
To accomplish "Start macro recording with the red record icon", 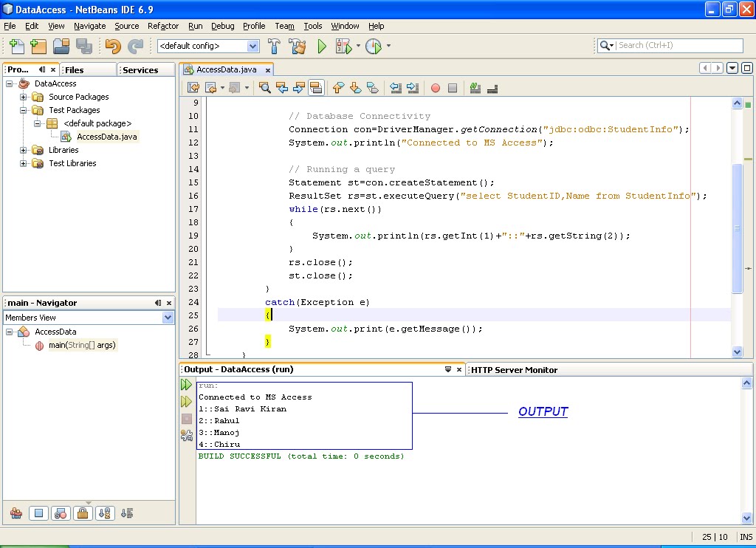I will 437,88.
